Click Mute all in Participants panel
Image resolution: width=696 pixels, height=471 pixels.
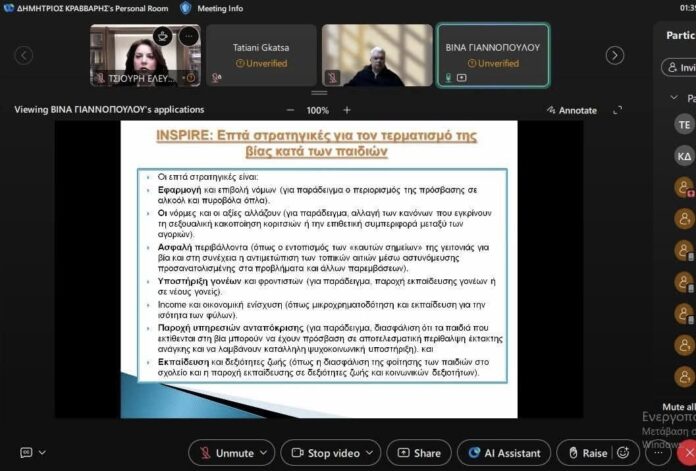(678, 407)
